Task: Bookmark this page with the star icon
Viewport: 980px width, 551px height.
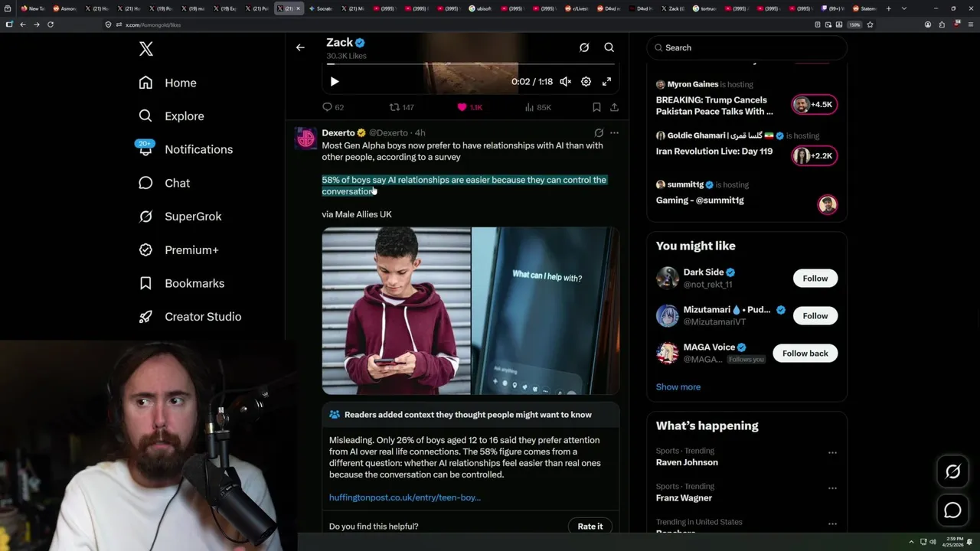Action: pos(870,24)
